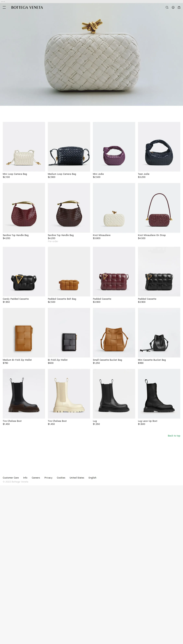
Task: Click the white clutch hero banner
Action: click(91, 54)
